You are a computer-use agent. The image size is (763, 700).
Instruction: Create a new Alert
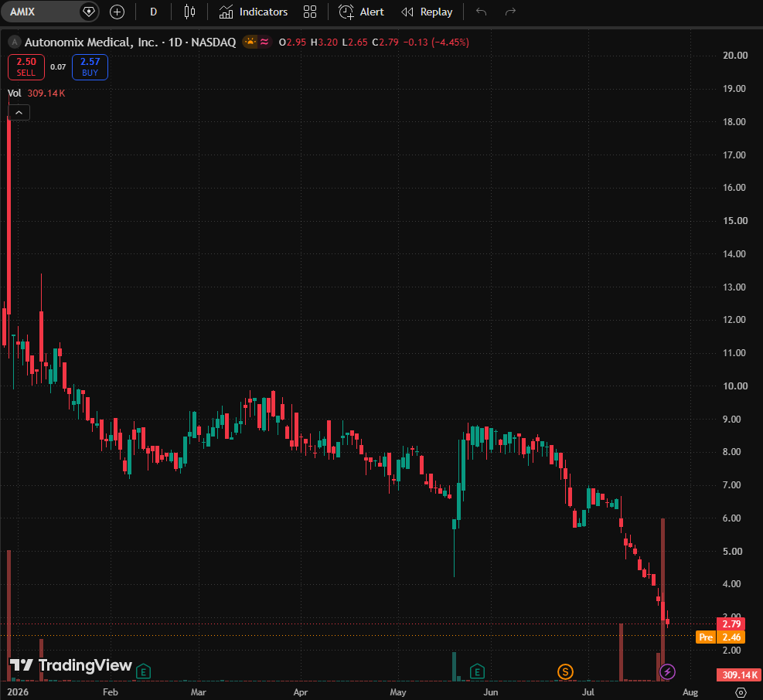[362, 12]
